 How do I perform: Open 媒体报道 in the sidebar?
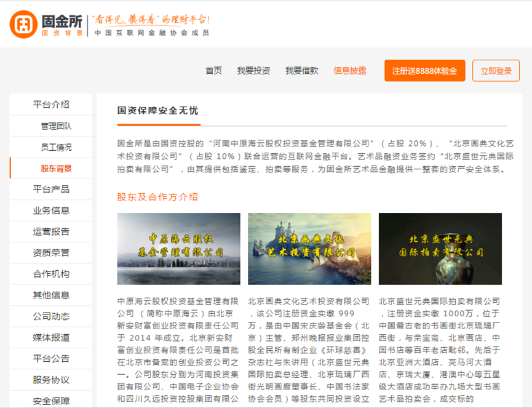51,337
